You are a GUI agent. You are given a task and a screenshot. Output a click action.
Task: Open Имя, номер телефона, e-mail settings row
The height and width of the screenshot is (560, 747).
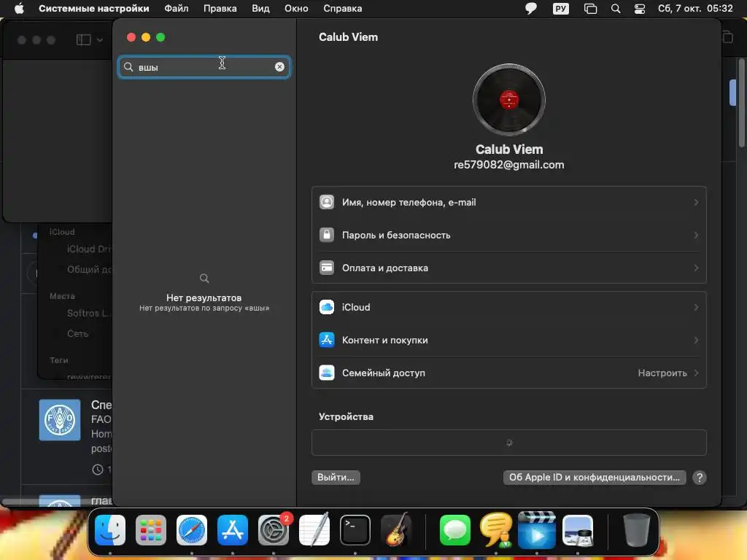point(508,203)
